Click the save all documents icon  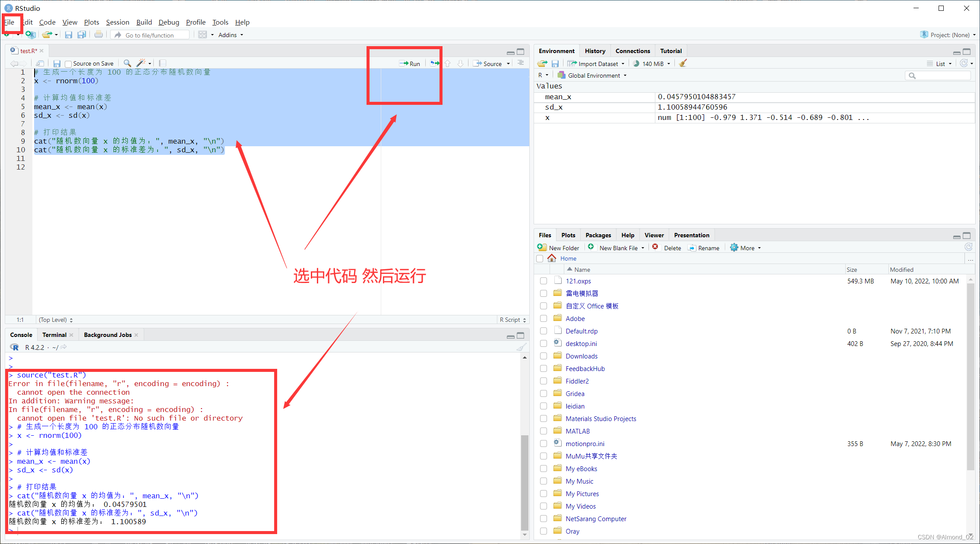pos(82,35)
